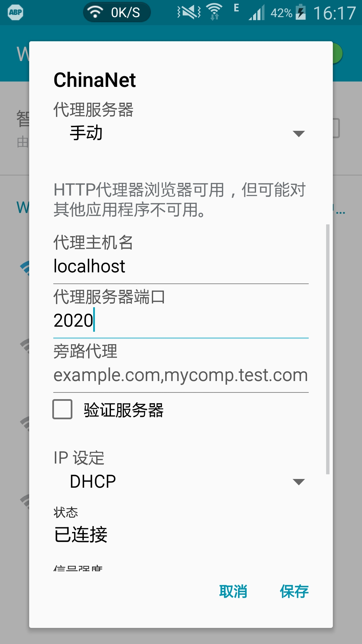Tick the smart network checkbox at right edge
Image resolution: width=362 pixels, height=644 pixels.
(336, 128)
